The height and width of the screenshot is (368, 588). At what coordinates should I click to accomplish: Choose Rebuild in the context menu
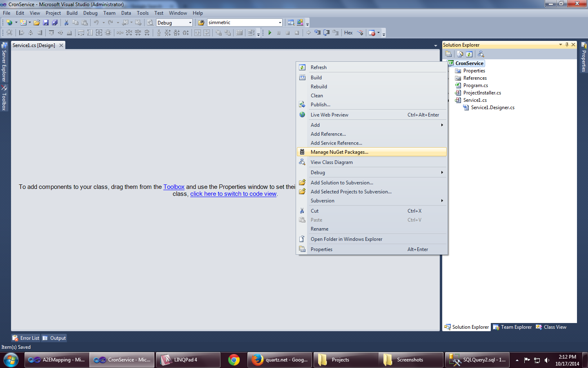click(372, 87)
